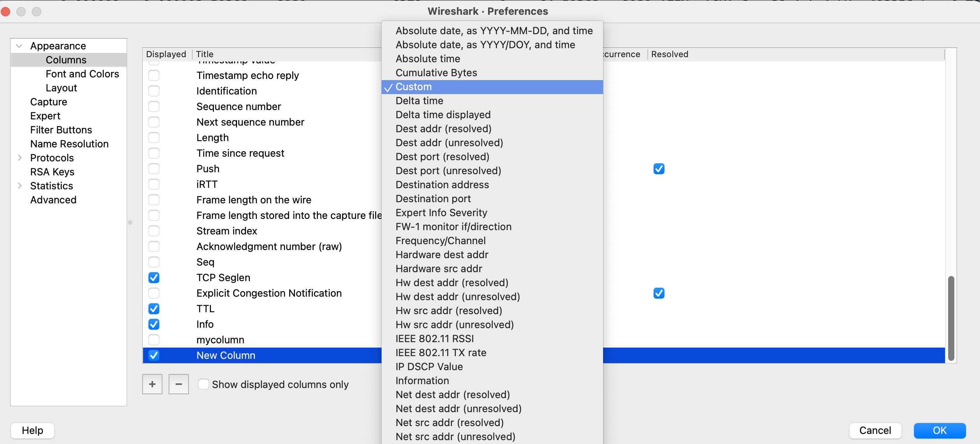The height and width of the screenshot is (444, 980).
Task: Check the mycolumn displayed checkbox
Action: tap(154, 340)
